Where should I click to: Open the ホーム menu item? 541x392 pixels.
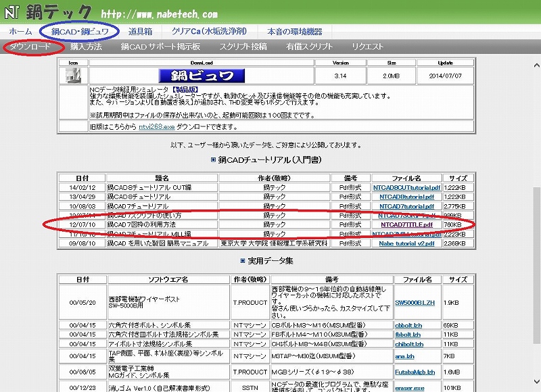tap(20, 31)
